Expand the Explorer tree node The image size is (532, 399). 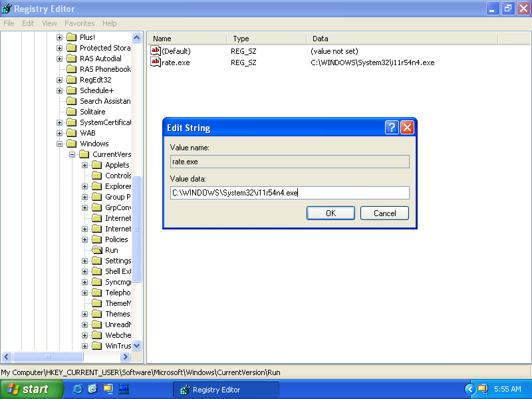click(85, 186)
